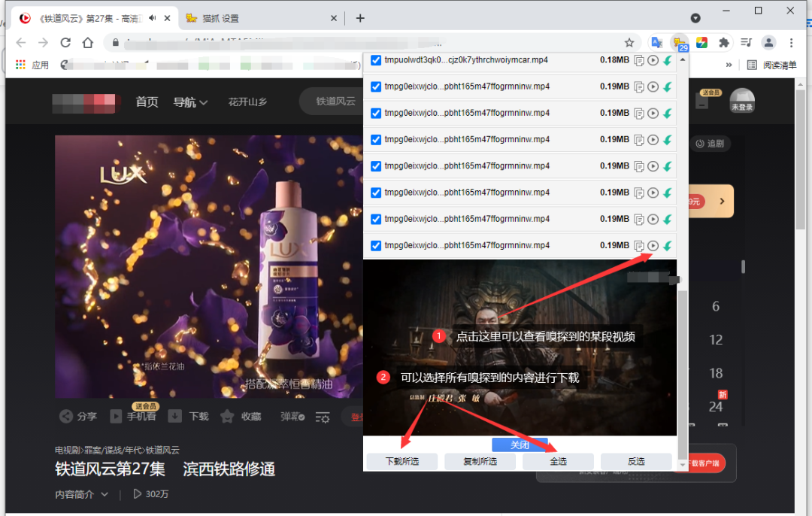Open the Chrome profile avatar
Screen dimensions: 812x516
point(768,43)
